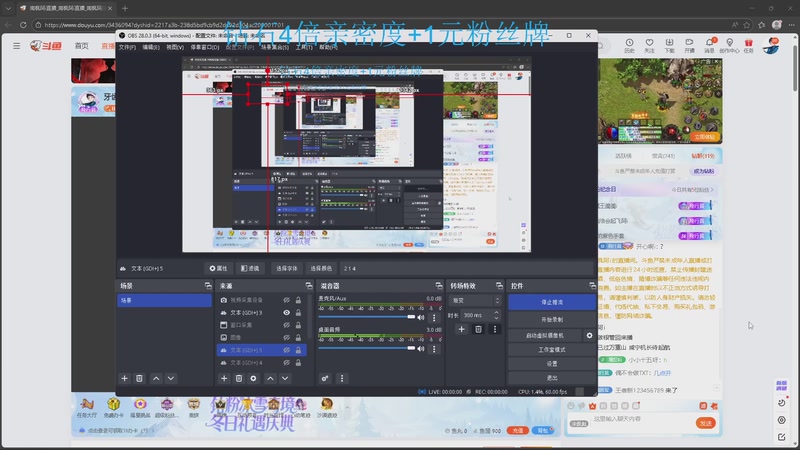Click the Douyu chat message input

pyautogui.click(x=643, y=419)
